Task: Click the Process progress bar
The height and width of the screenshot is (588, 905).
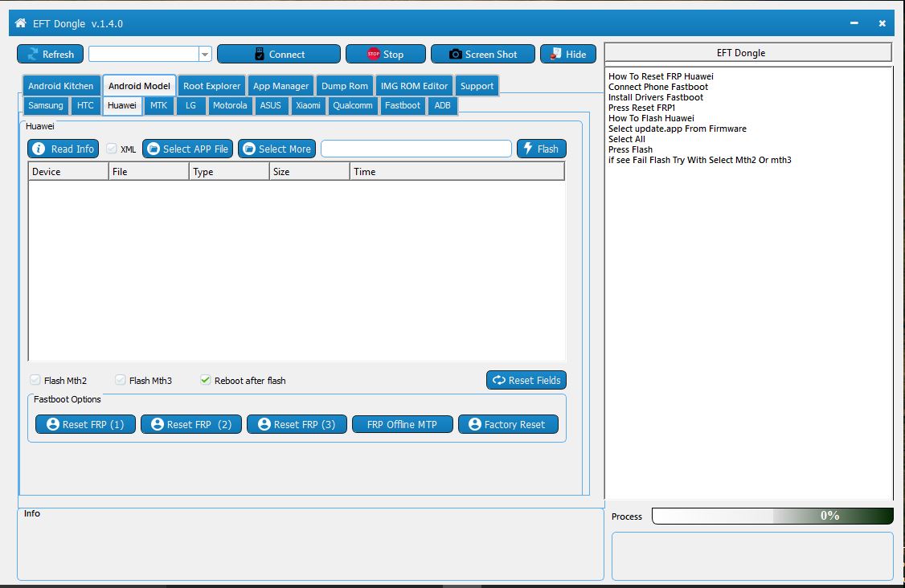Action: pos(773,516)
